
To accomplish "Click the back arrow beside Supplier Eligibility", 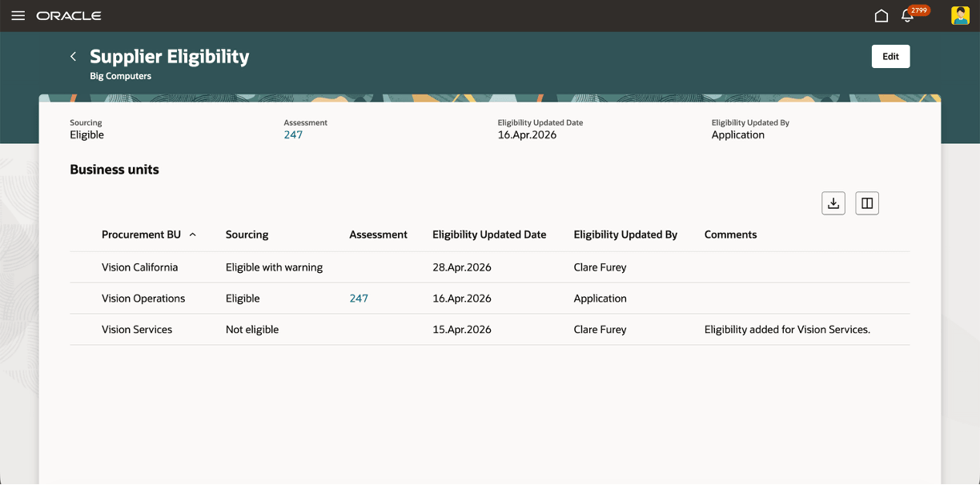I will [74, 56].
